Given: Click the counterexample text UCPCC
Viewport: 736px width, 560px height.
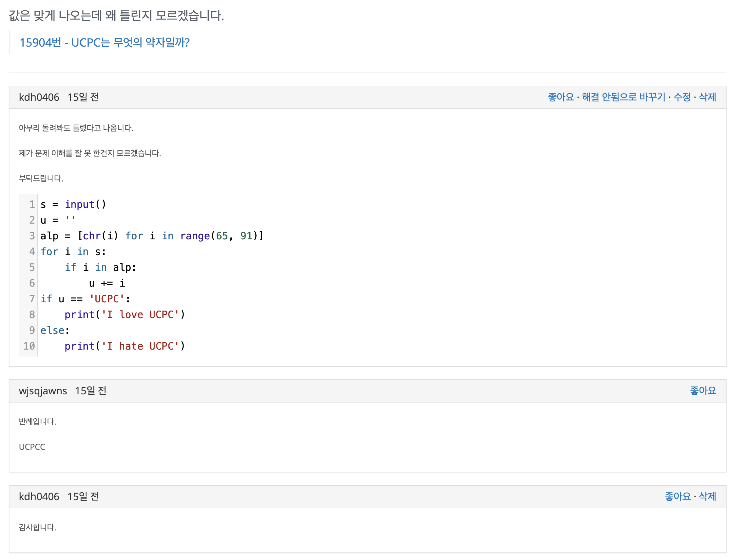Looking at the screenshot, I should [x=32, y=447].
